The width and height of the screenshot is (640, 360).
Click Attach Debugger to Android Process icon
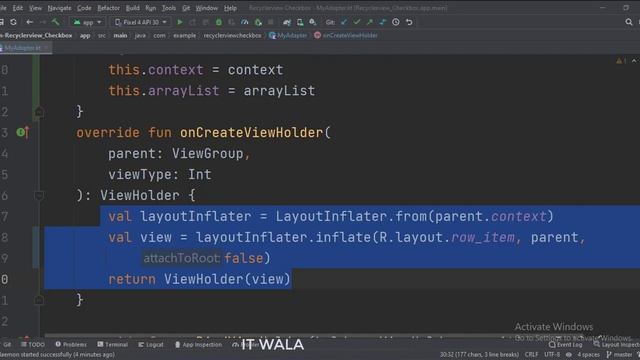click(x=258, y=22)
